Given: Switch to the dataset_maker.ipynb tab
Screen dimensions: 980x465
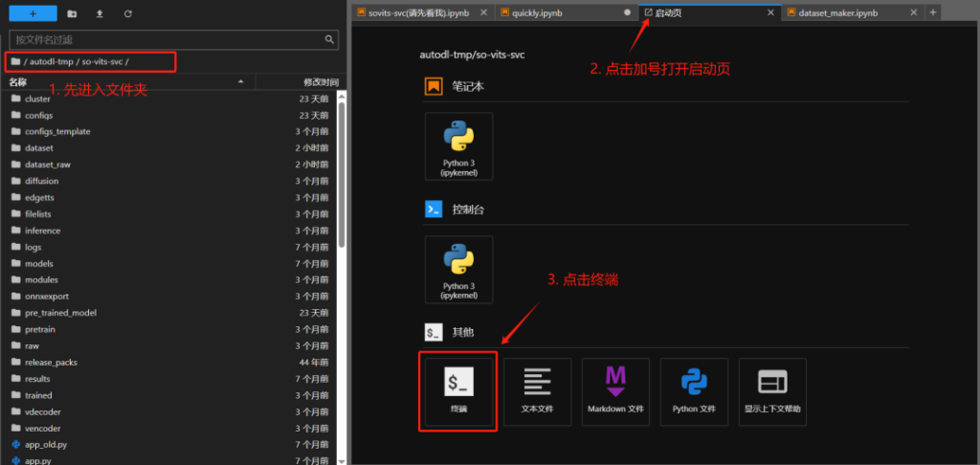Looking at the screenshot, I should click(x=838, y=12).
